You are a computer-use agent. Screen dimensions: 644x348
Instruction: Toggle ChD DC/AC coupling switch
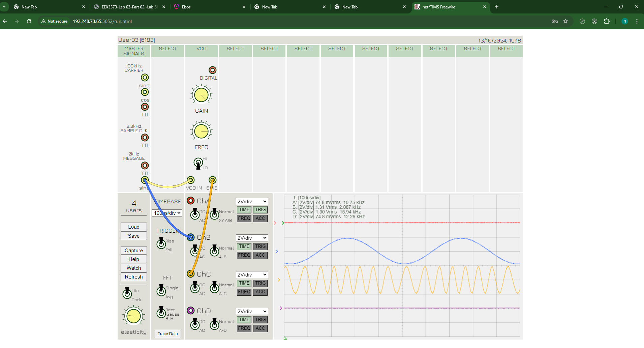[x=195, y=324]
